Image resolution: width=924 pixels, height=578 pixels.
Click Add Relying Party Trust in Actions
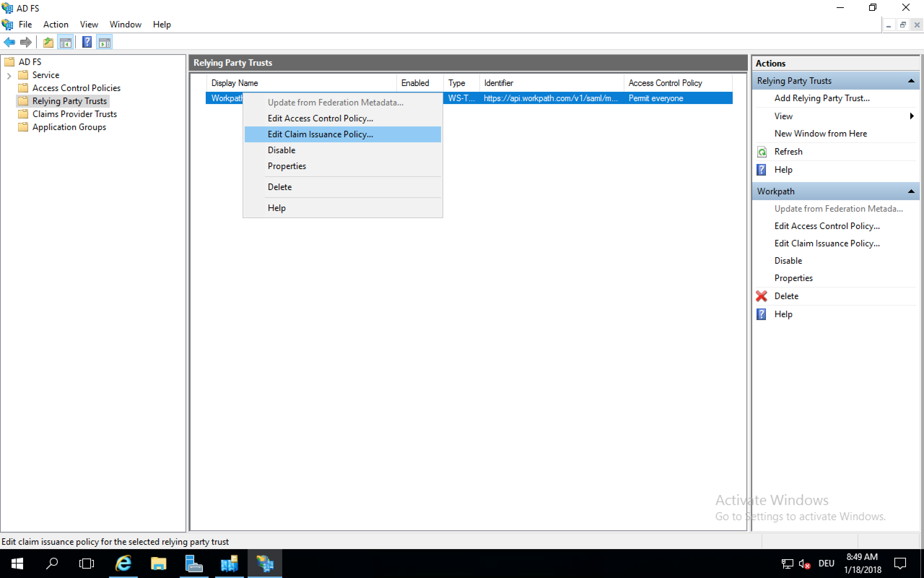821,99
